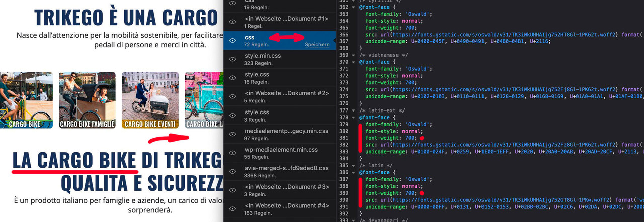Click 'font-family: 'Oswald'' on line 379
Image resolution: width=644 pixels, height=222 pixels.
398,124
